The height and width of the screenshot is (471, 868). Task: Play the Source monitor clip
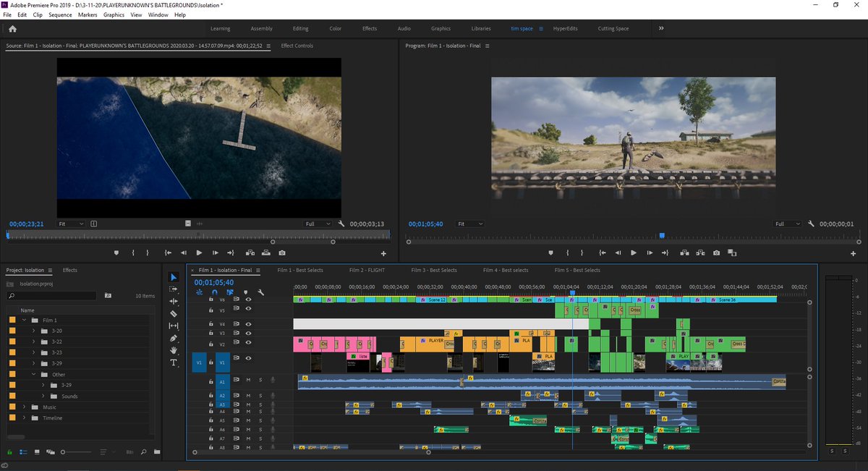pyautogui.click(x=198, y=253)
